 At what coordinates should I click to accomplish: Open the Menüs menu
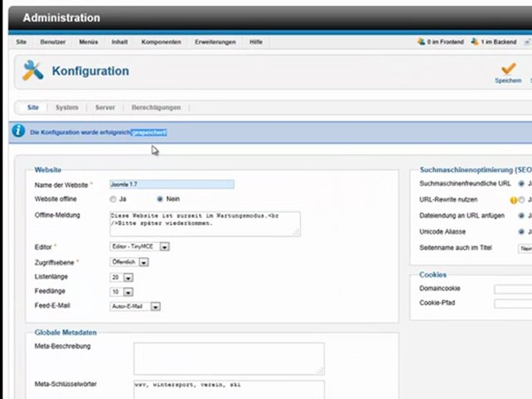(x=88, y=42)
